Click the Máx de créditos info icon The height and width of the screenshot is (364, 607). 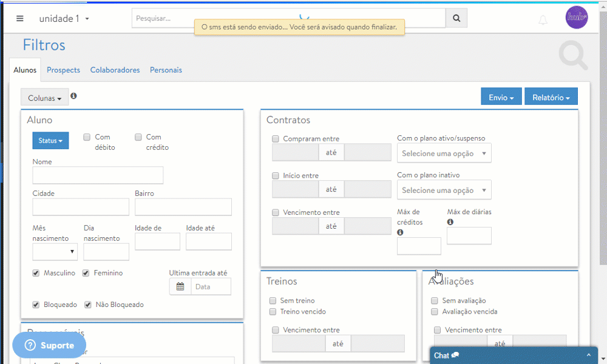pyautogui.click(x=400, y=232)
